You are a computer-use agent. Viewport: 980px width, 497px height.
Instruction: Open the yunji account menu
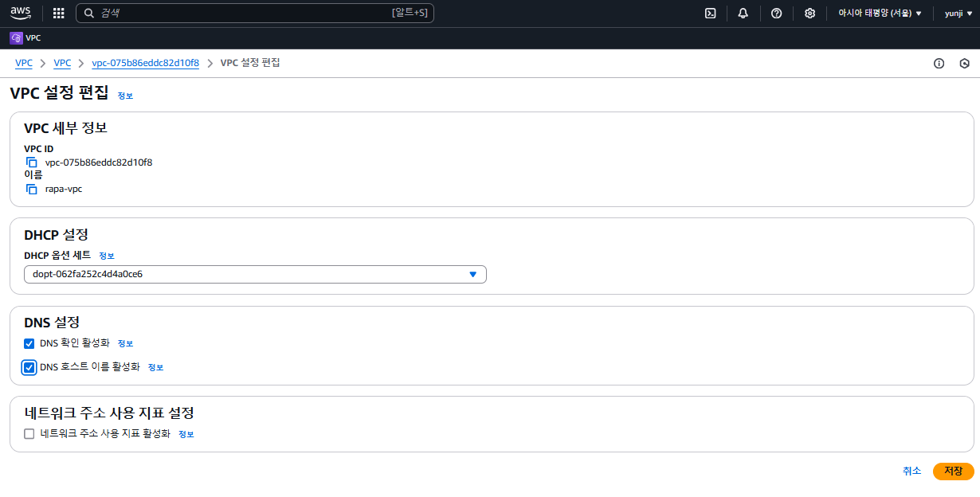(958, 13)
